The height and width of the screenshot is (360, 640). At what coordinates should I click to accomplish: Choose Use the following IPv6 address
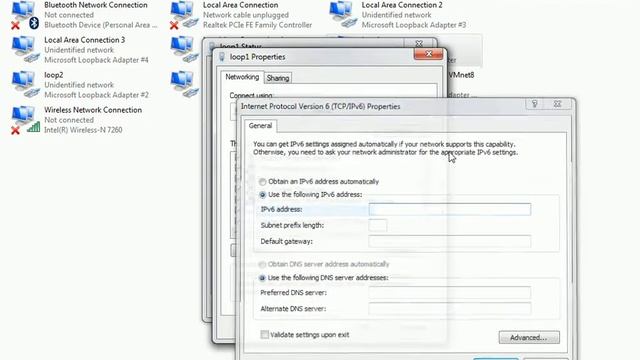(262, 195)
